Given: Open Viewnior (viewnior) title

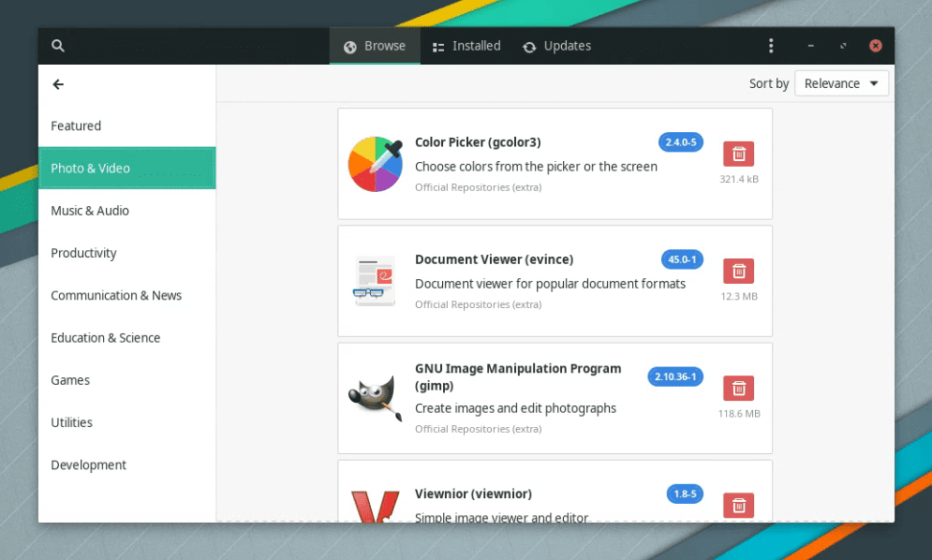Looking at the screenshot, I should 473,494.
